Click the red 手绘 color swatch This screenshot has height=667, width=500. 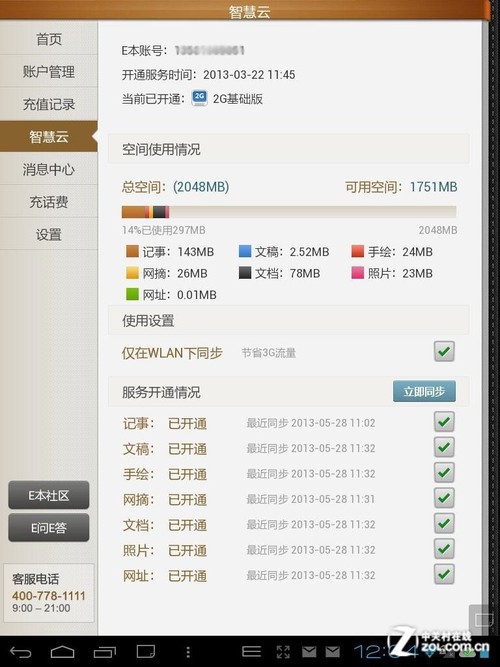tap(358, 251)
